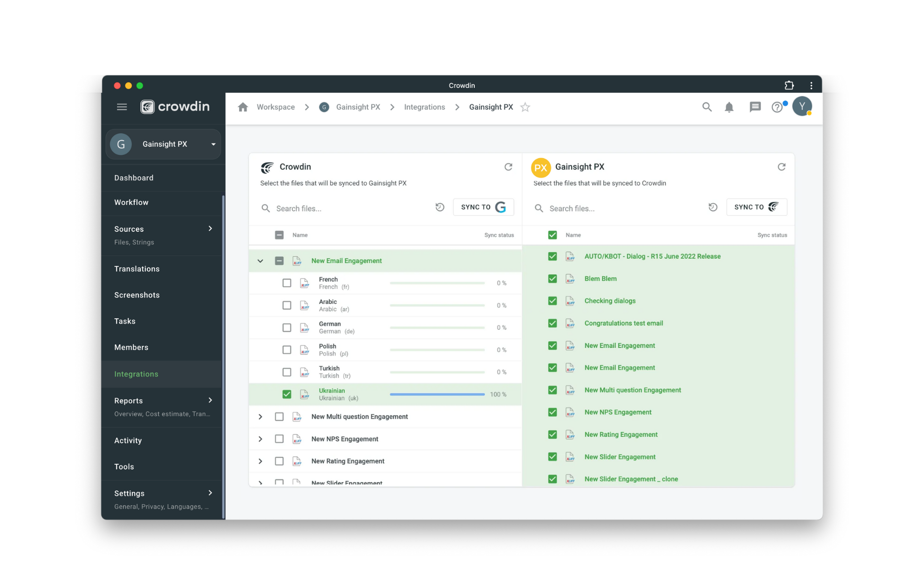Viewport: 924px width, 578px height.
Task: Go to Integrations breadcrumb
Action: [x=425, y=107]
